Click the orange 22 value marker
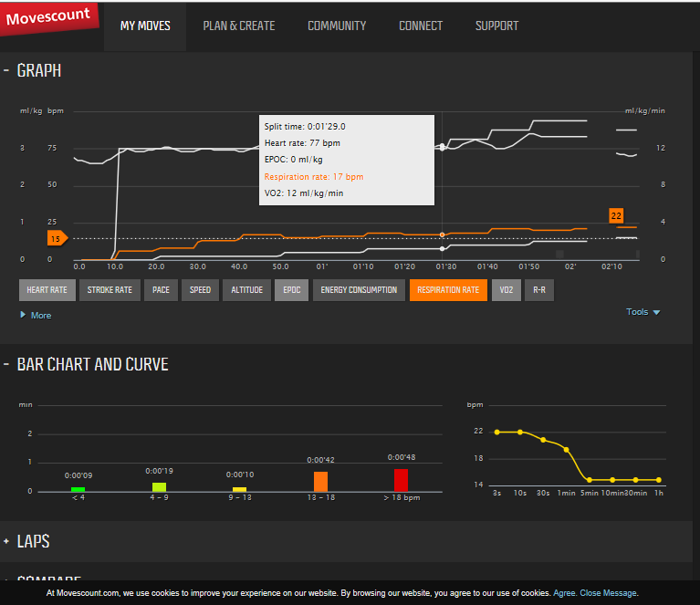This screenshot has height=605, width=700. tap(616, 215)
